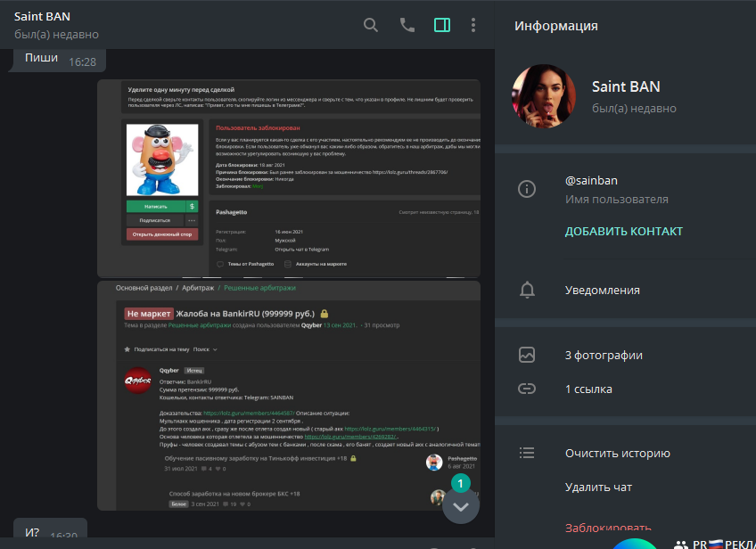The width and height of the screenshot is (756, 549).
Task: Click Имя пользователя label under username
Action: pos(617,199)
